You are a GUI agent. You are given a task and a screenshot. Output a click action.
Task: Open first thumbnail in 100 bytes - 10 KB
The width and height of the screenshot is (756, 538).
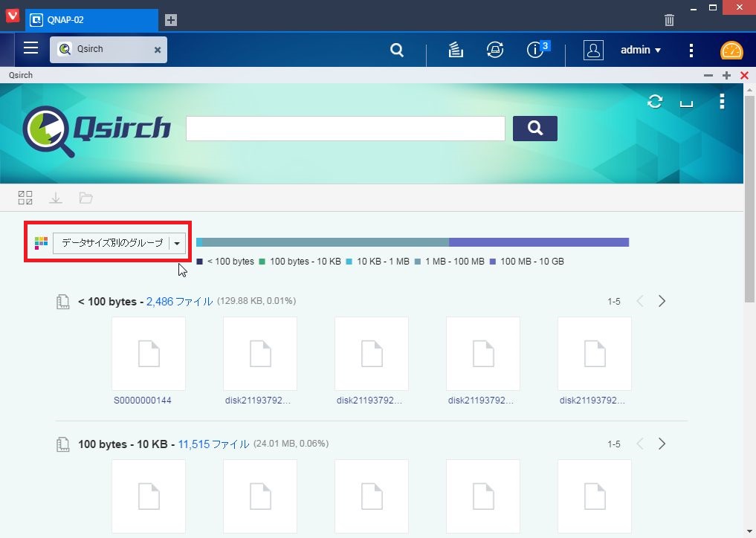(149, 496)
